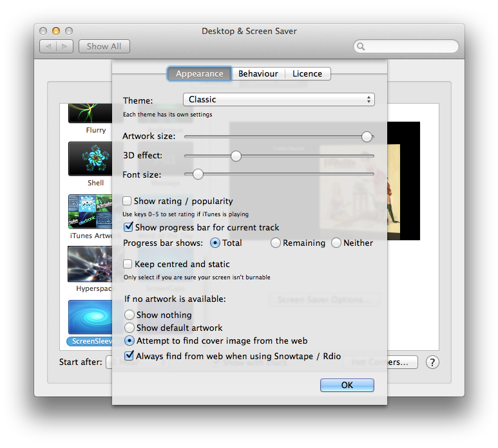Select the iTunes Artwork screen saver thumbnail
498x448 pixels.
(x=90, y=211)
